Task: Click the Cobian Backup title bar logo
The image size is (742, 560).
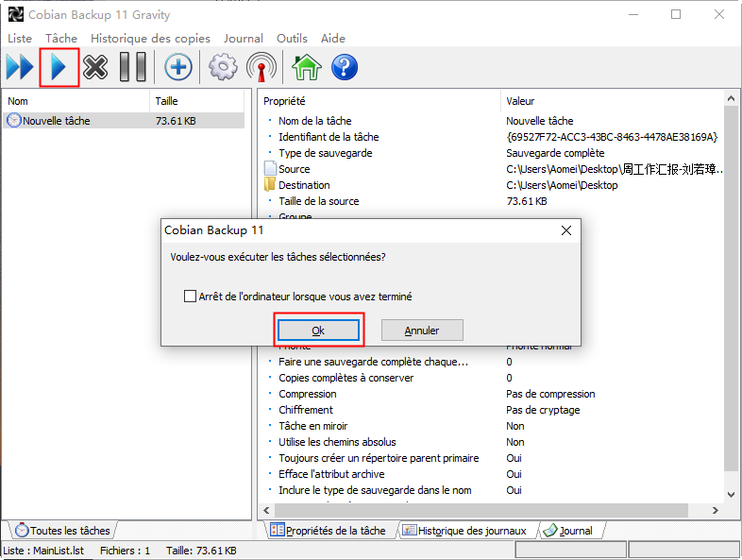Action: click(x=16, y=15)
